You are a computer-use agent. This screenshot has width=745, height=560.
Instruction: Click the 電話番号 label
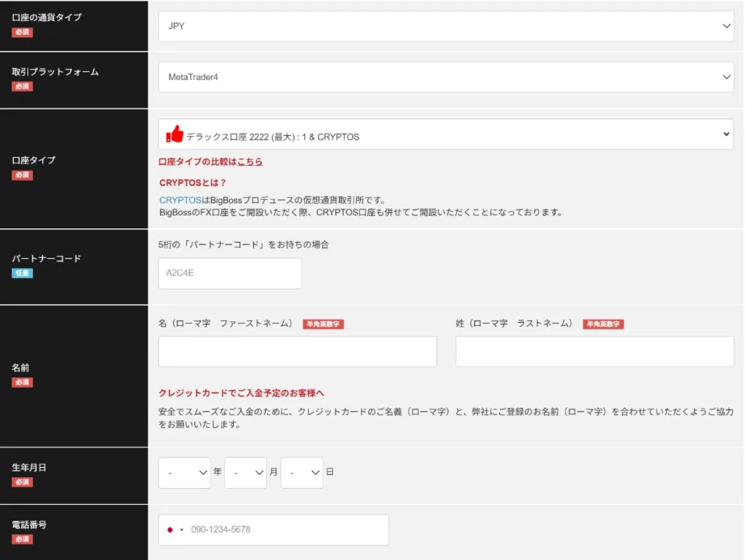tap(29, 524)
